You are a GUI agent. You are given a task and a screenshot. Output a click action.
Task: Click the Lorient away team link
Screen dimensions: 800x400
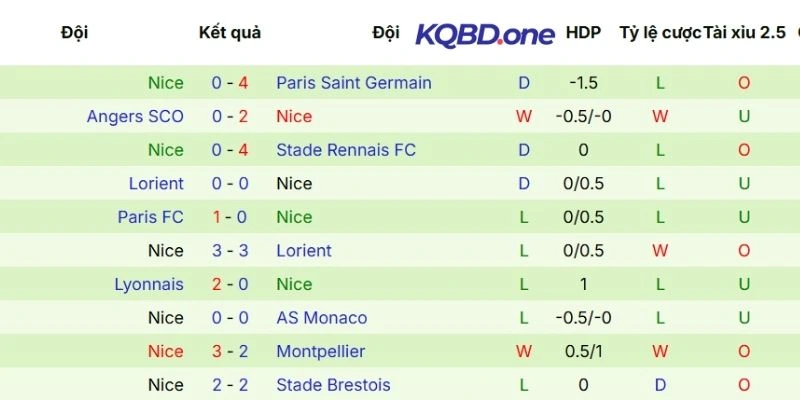(x=303, y=251)
